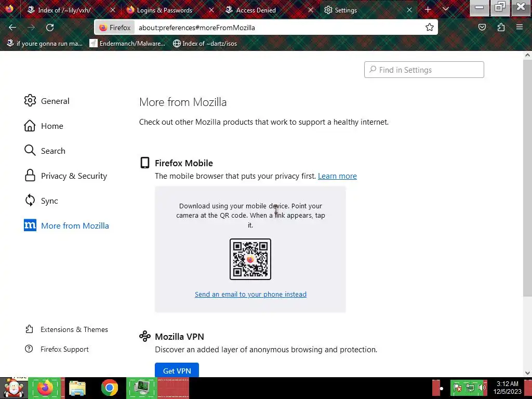Click the scrollbar up arrow
The width and height of the screenshot is (532, 399).
pyautogui.click(x=527, y=55)
